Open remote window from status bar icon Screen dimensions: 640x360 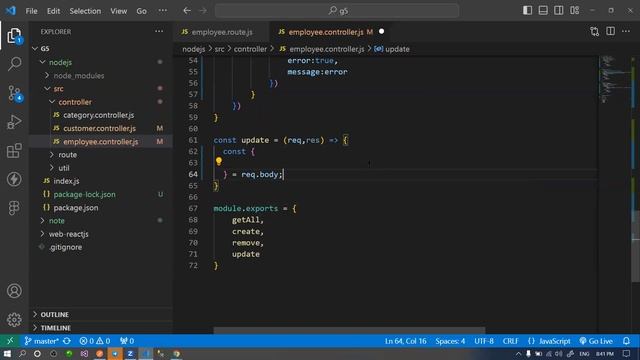pyautogui.click(x=10, y=341)
